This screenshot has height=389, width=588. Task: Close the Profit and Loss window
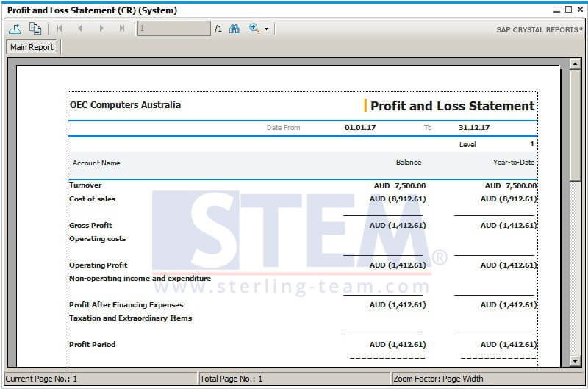point(580,10)
